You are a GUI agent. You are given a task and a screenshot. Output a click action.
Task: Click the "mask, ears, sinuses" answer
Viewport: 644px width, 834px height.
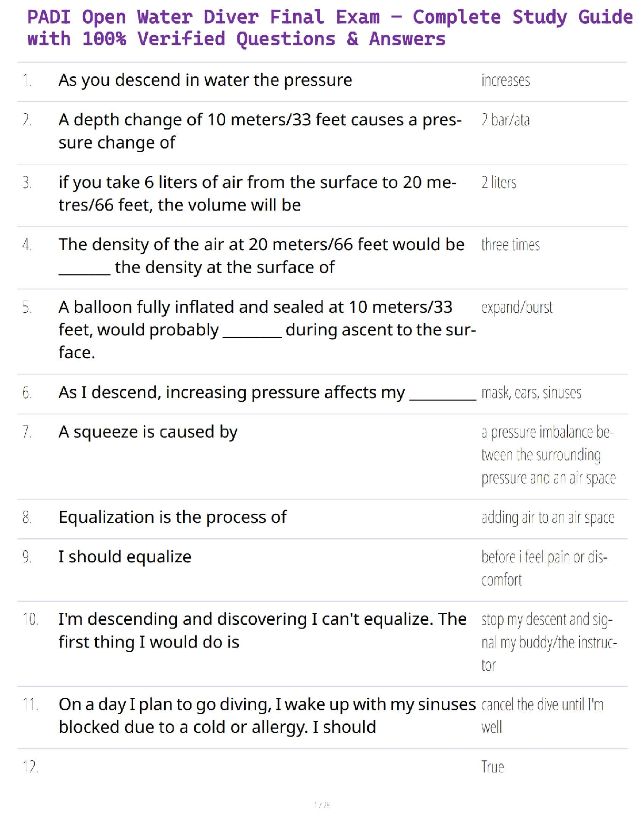[531, 393]
